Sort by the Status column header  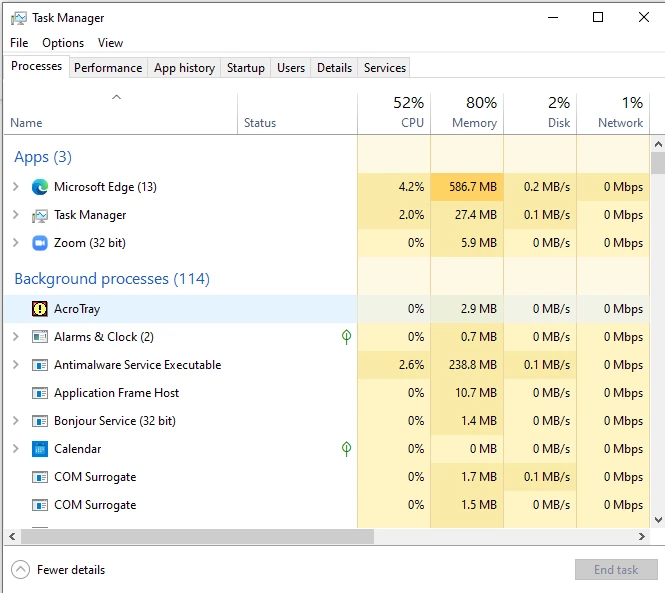tap(297, 114)
